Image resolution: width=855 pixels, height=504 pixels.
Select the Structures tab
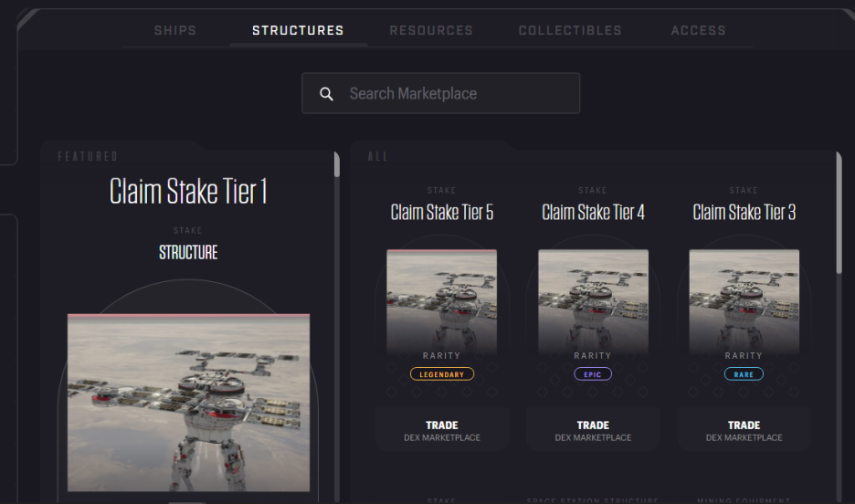(298, 30)
